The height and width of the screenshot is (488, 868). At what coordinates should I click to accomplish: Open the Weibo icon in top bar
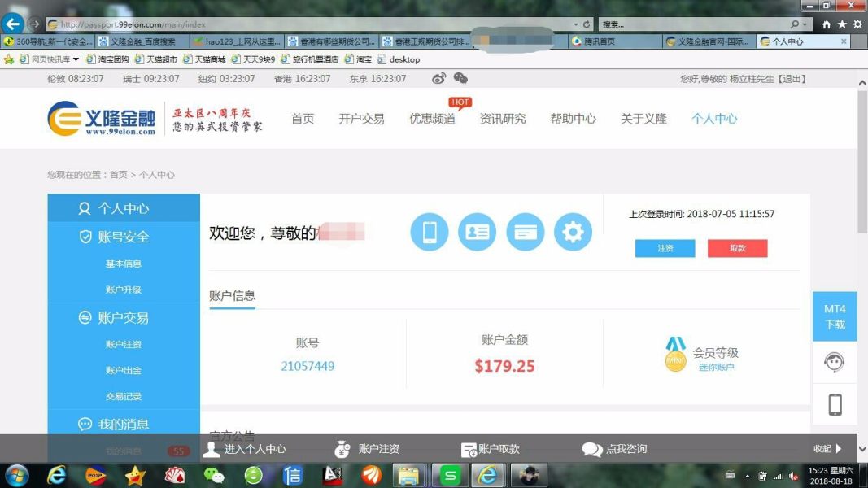tap(438, 79)
